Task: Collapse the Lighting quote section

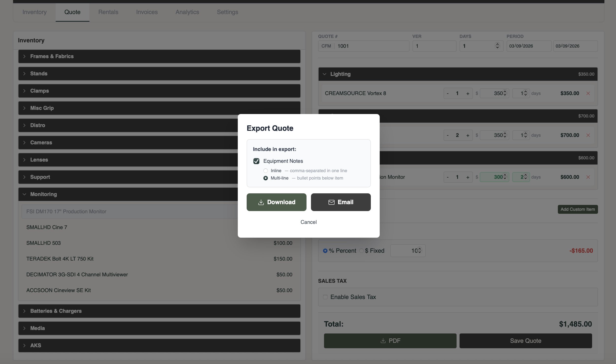Action: [340, 74]
